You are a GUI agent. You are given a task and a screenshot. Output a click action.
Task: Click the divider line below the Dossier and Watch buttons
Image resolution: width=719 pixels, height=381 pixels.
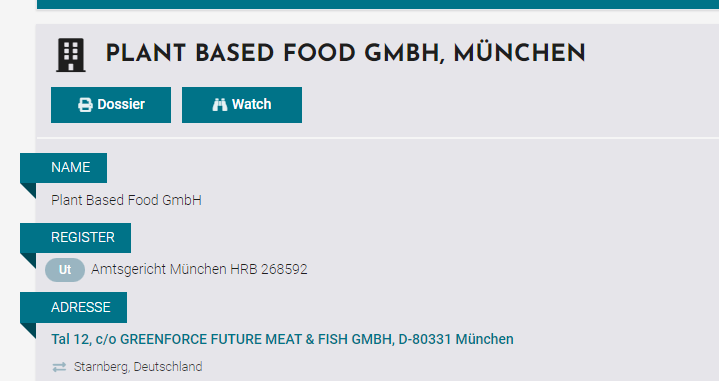378,138
